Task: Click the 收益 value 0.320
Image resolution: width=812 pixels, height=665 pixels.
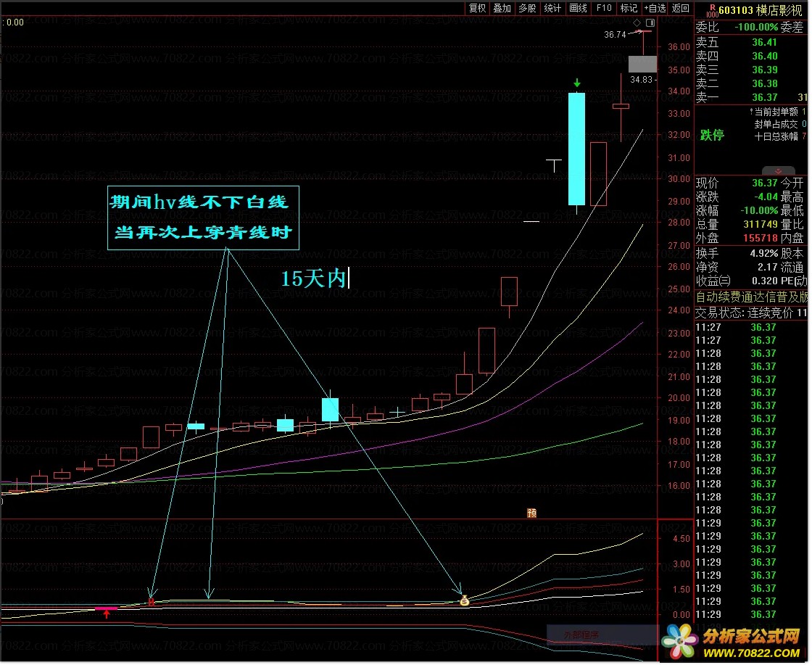Action: click(765, 281)
